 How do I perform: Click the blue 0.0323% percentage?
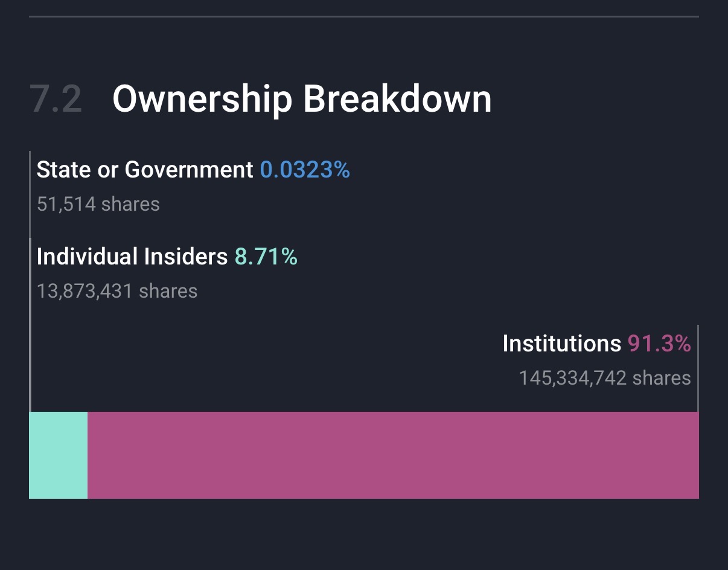tap(305, 170)
